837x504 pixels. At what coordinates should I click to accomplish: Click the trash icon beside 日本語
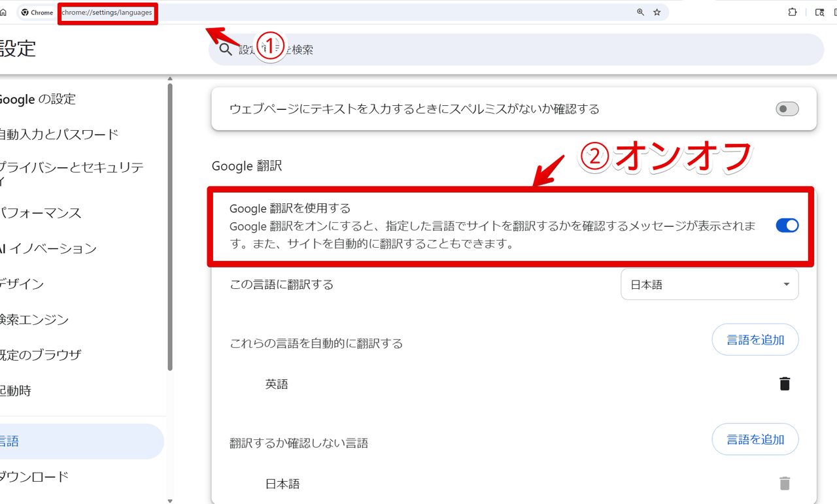(x=784, y=484)
